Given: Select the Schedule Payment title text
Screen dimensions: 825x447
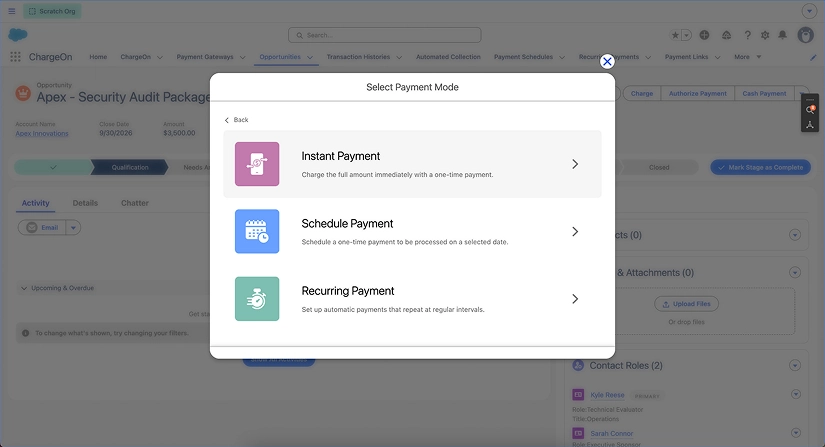Looking at the screenshot, I should point(347,224).
